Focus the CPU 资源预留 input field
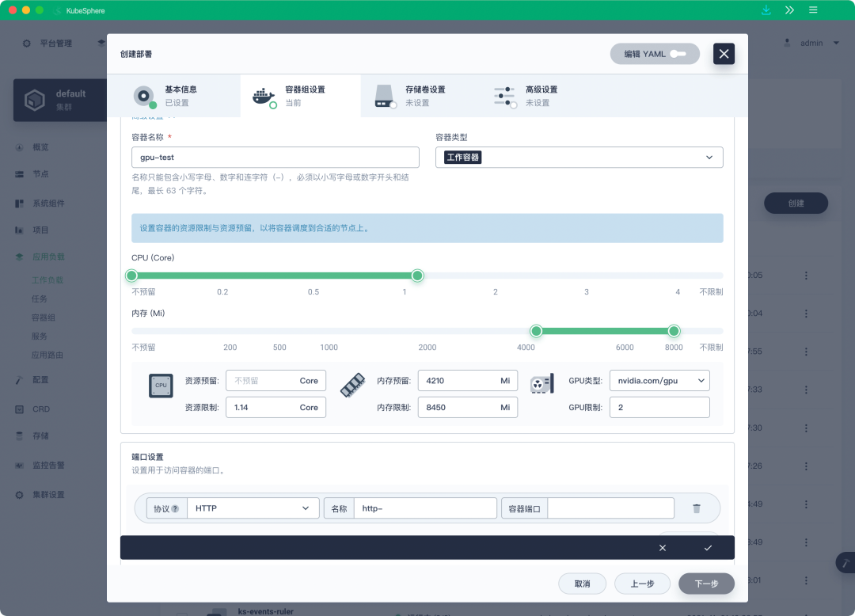This screenshot has height=616, width=855. 276,381
